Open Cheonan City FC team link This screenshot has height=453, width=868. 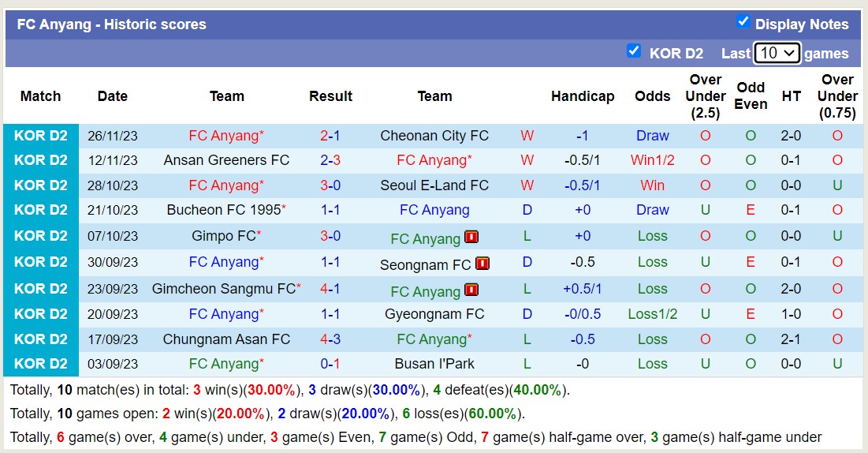coord(434,136)
